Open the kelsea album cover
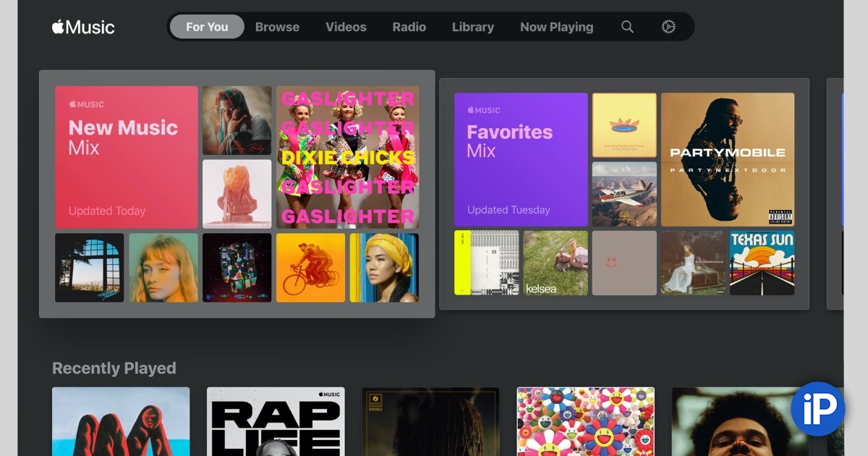This screenshot has height=456, width=868. pyautogui.click(x=556, y=263)
